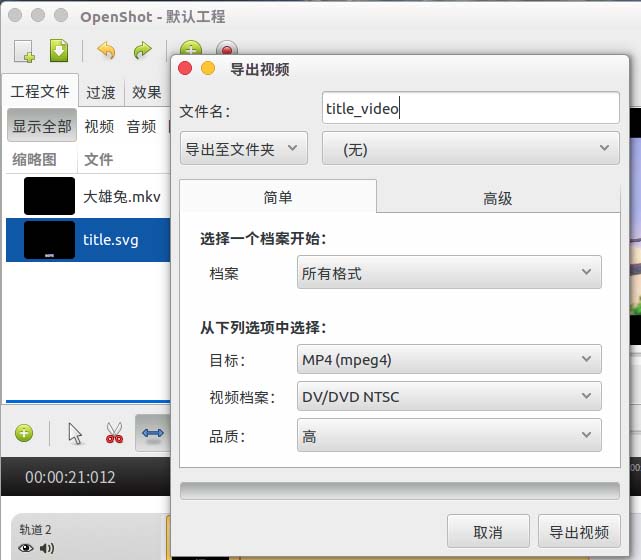Redo action with green arrow icon
The height and width of the screenshot is (560, 641).
click(x=142, y=51)
